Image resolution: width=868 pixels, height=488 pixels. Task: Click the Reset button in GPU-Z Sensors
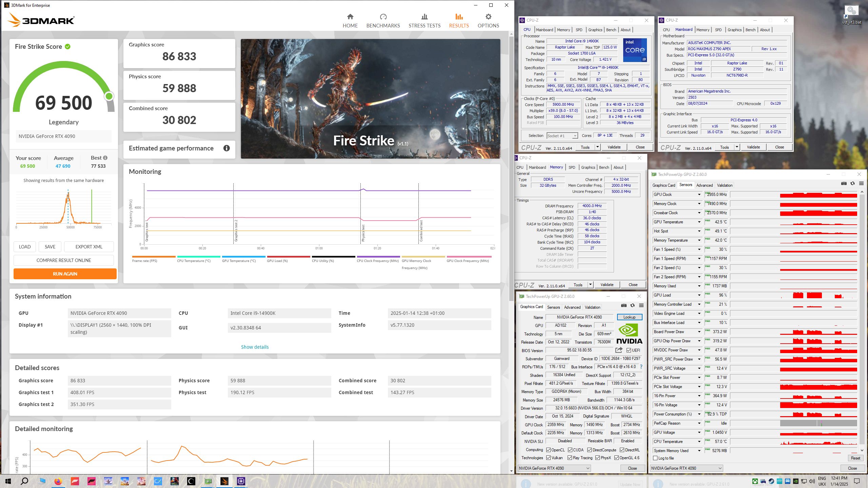point(855,458)
